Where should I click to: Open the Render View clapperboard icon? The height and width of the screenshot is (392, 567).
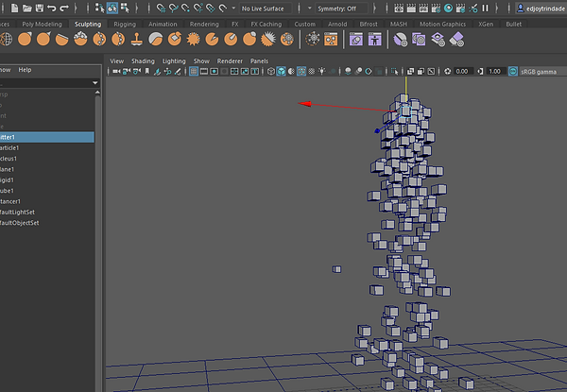(x=399, y=8)
